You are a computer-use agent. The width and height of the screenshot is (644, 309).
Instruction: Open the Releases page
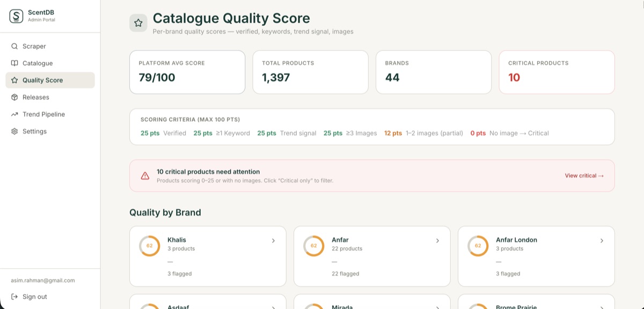pos(50,97)
